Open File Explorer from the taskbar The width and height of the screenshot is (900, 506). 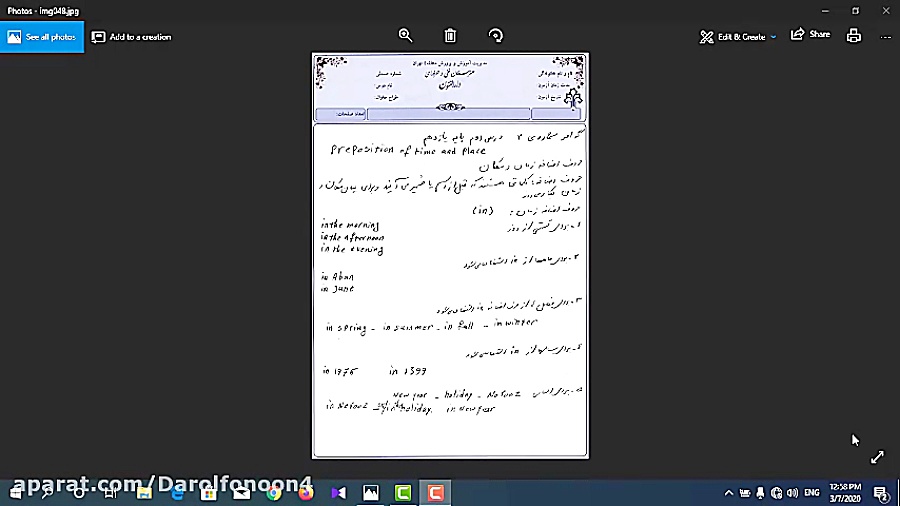click(x=144, y=493)
